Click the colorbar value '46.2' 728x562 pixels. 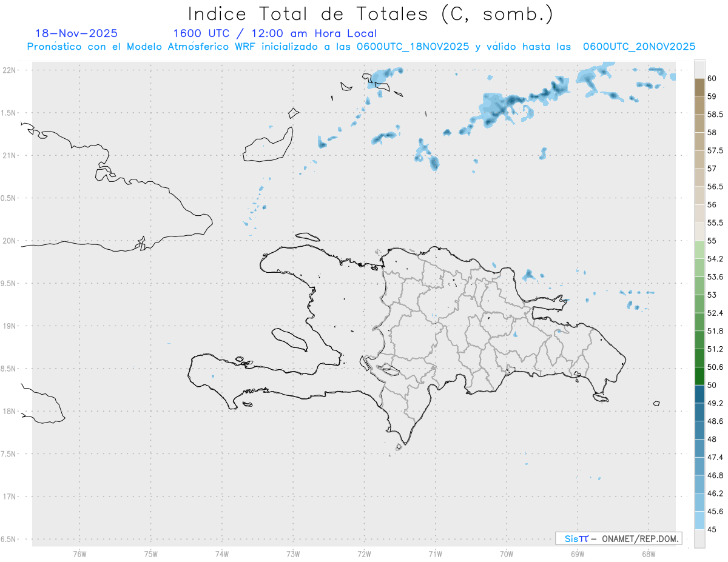(x=715, y=493)
